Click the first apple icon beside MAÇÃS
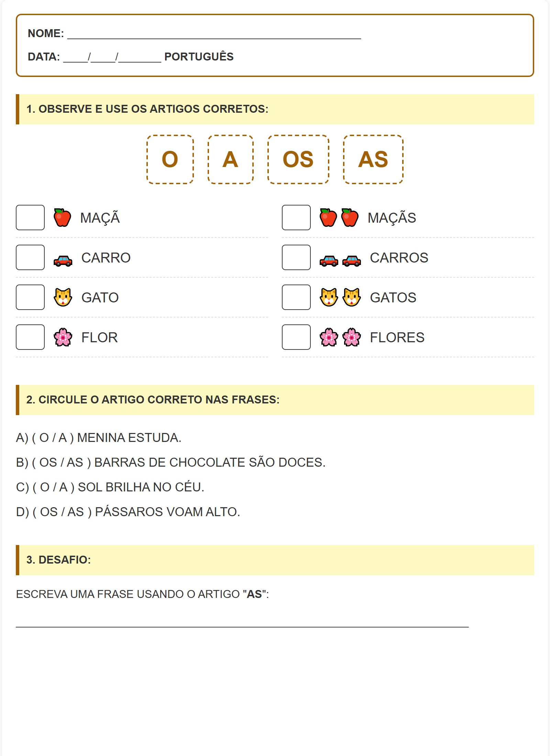Viewport: 550px width, 756px height. coord(328,218)
